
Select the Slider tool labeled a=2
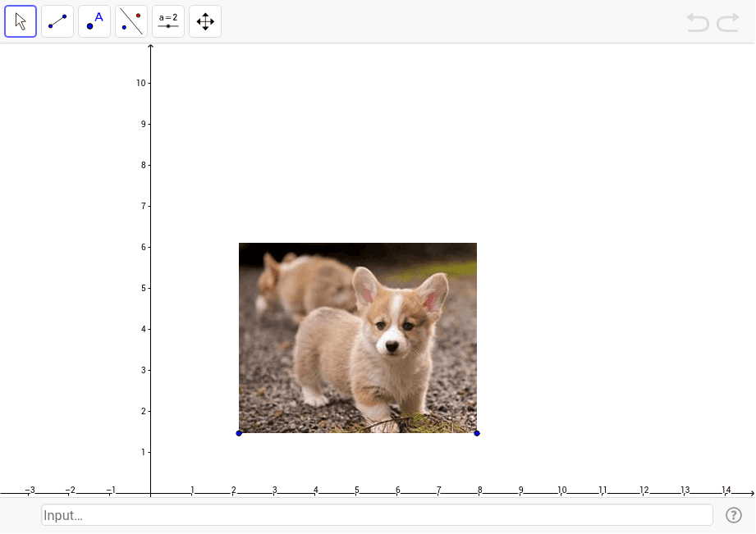[x=168, y=21]
